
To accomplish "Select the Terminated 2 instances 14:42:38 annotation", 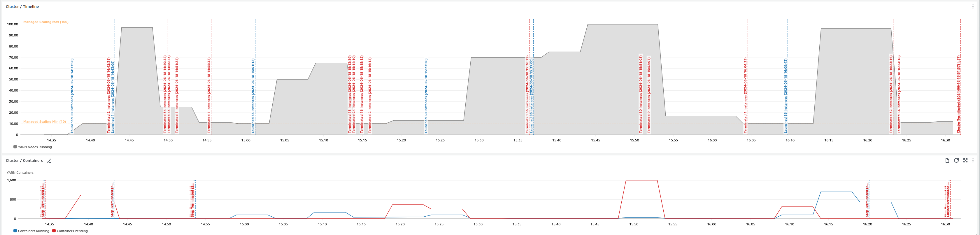I will click(109, 95).
